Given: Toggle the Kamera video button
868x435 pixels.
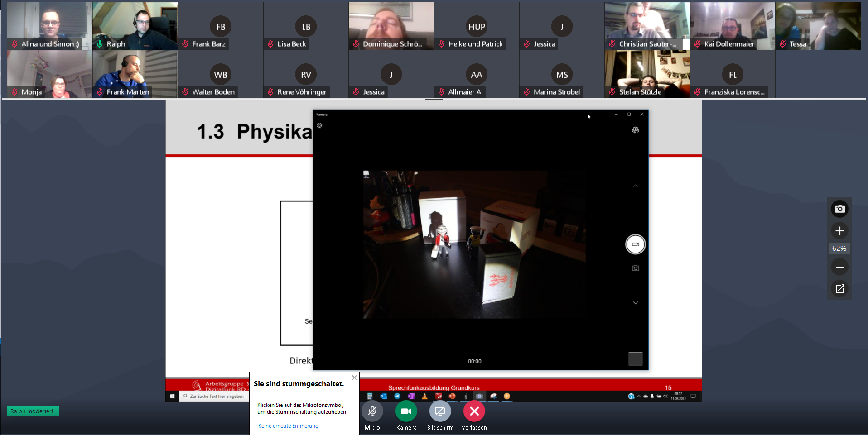Looking at the screenshot, I should 406,411.
